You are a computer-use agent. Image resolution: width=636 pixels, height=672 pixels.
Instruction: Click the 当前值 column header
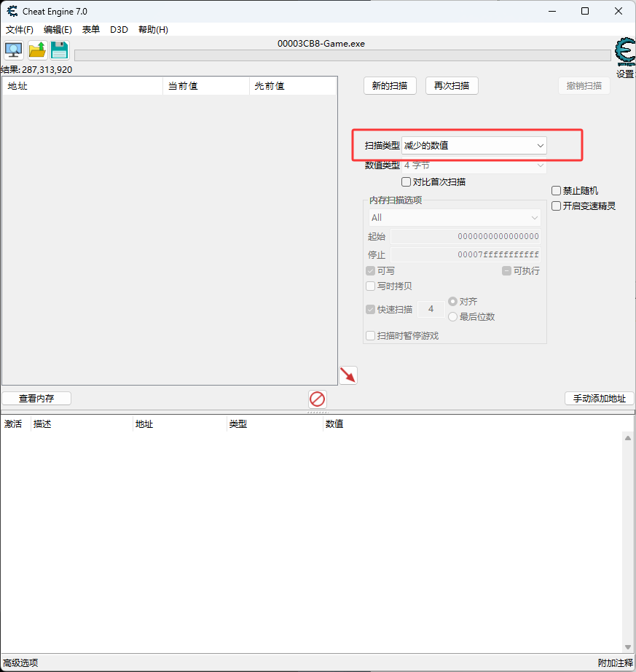pyautogui.click(x=206, y=86)
